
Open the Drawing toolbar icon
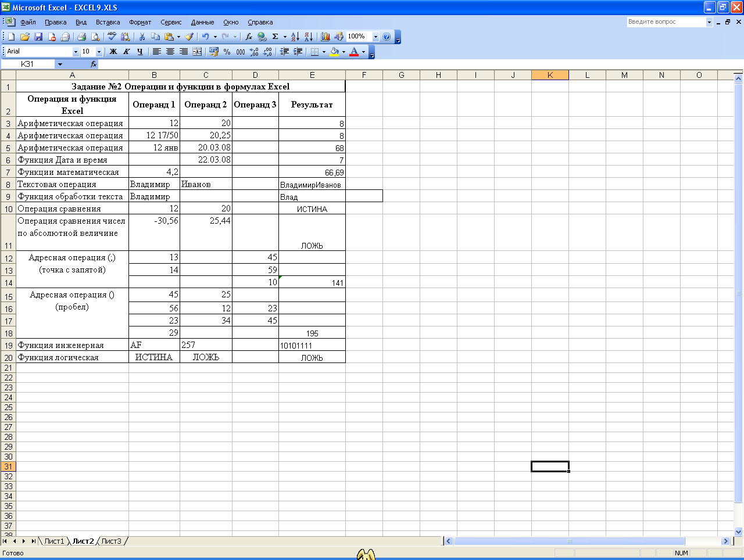click(x=338, y=37)
